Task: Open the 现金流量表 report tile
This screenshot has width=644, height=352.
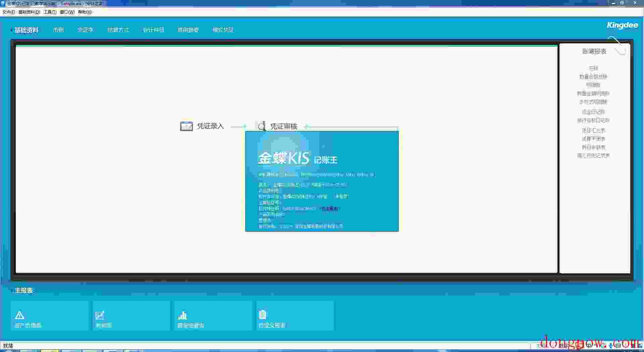Action: click(213, 315)
